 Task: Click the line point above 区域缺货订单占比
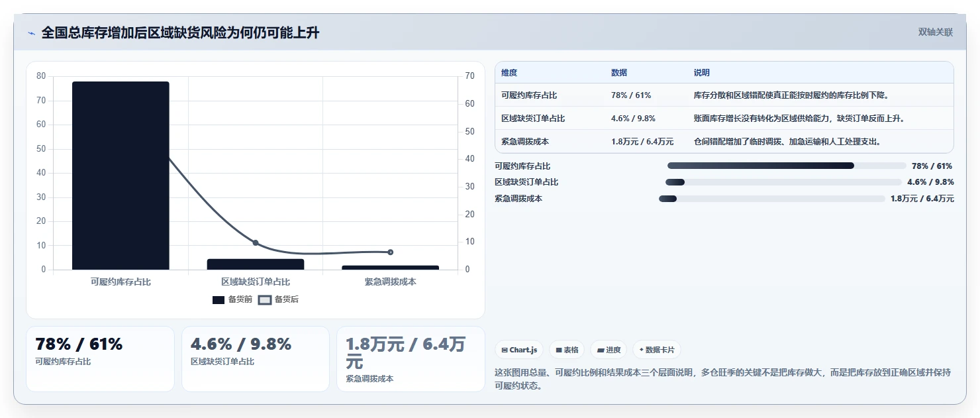click(x=256, y=242)
